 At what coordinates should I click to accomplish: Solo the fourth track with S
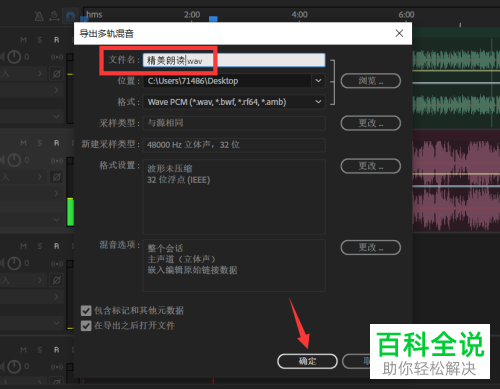40,350
